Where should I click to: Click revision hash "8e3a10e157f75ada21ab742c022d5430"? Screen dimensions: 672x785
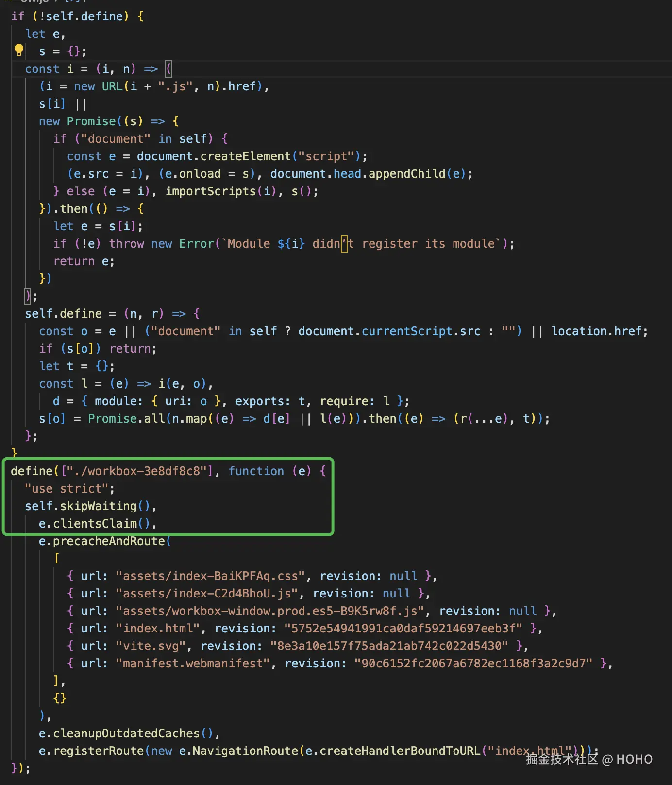389,646
